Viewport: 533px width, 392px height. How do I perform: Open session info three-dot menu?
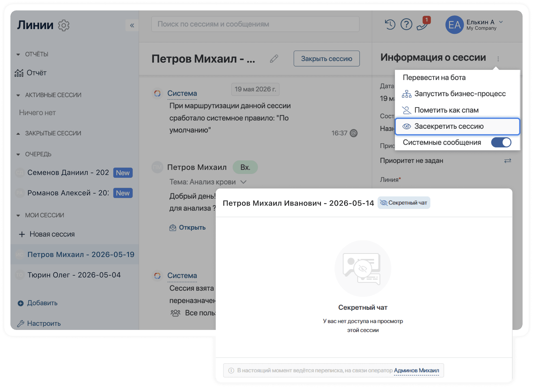(498, 59)
